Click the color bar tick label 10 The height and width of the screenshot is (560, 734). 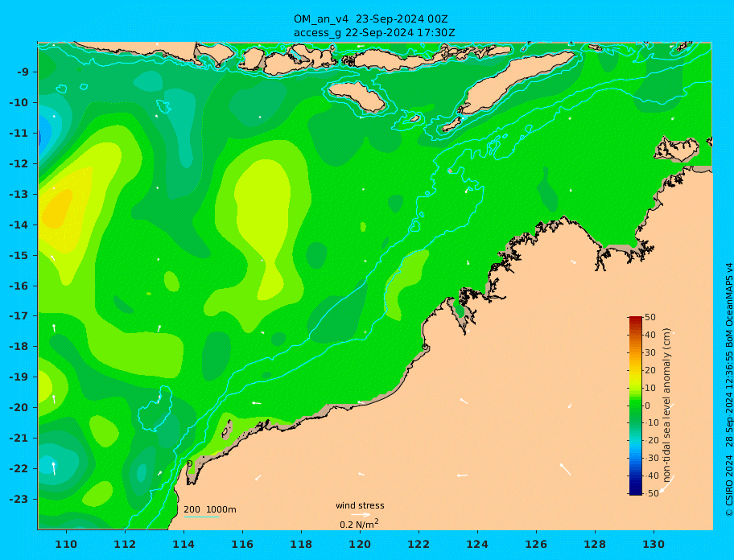(650, 388)
